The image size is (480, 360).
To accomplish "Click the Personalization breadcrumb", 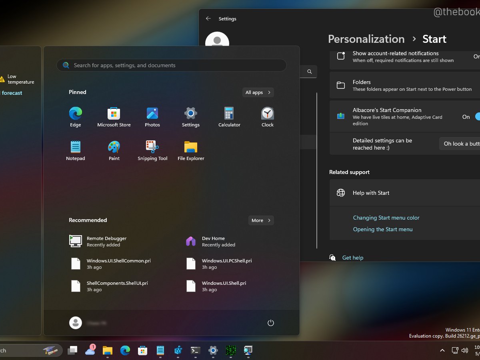I will (x=366, y=39).
